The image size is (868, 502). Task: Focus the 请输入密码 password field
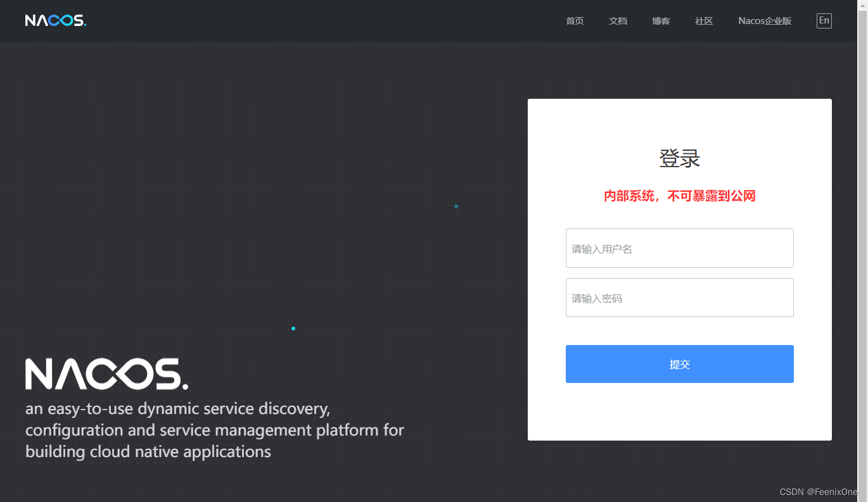679,298
